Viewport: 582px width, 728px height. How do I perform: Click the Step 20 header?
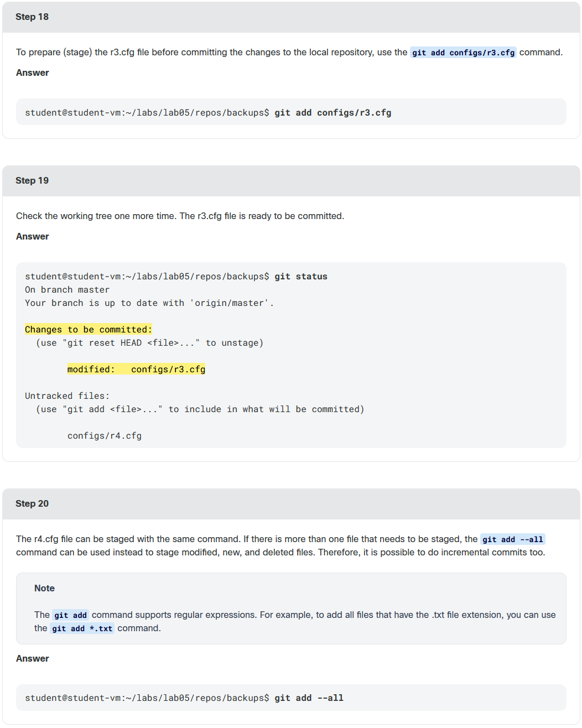click(291, 503)
